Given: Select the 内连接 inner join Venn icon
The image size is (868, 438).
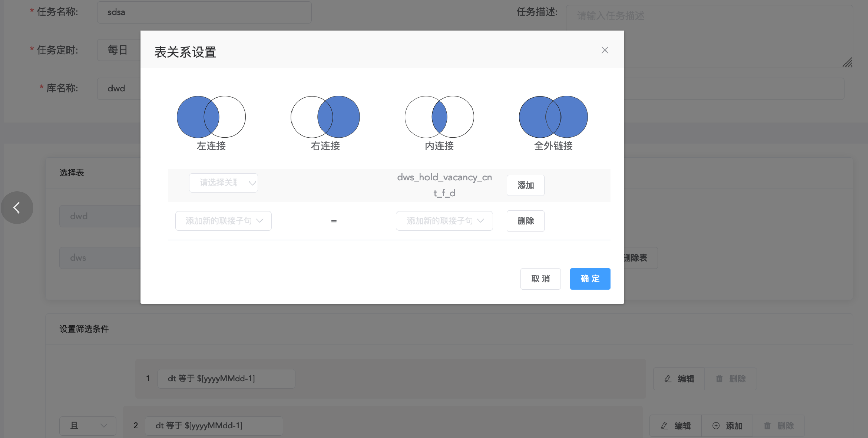Looking at the screenshot, I should click(x=439, y=117).
